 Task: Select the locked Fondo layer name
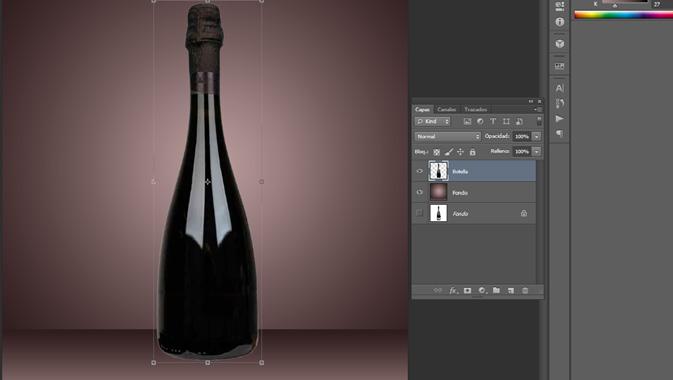460,213
